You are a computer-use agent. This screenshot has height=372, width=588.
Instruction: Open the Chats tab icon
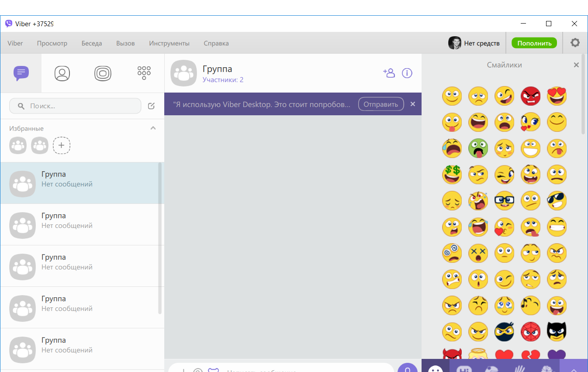pyautogui.click(x=21, y=73)
